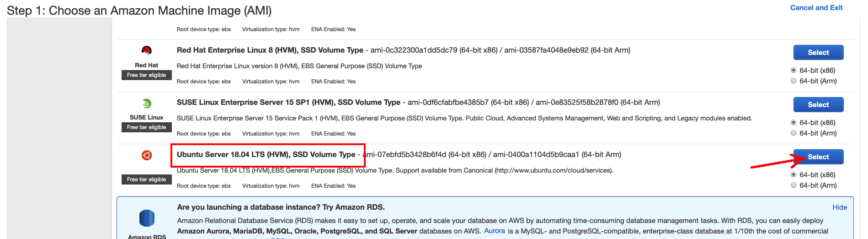
Task: Click the 'Are you launching a database instance' heading
Action: [x=281, y=207]
